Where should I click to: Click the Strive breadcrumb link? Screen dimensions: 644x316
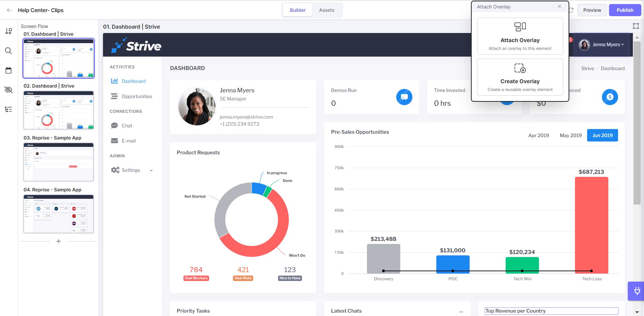(587, 68)
